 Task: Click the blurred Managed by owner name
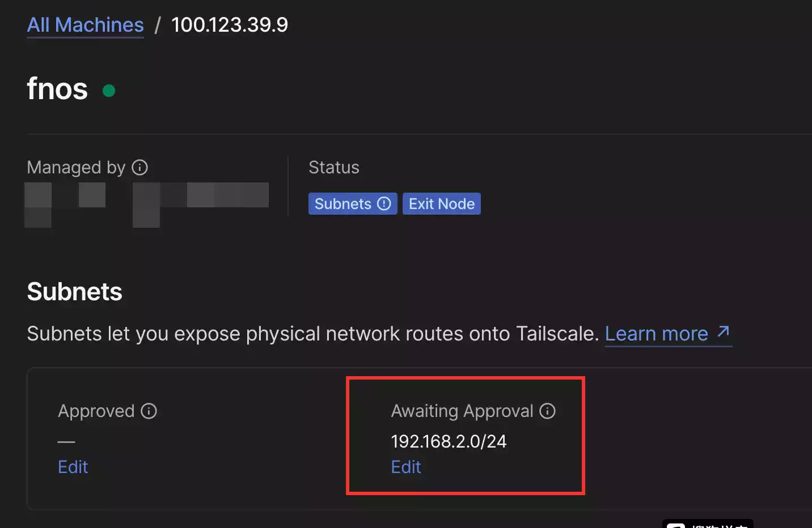tap(146, 203)
